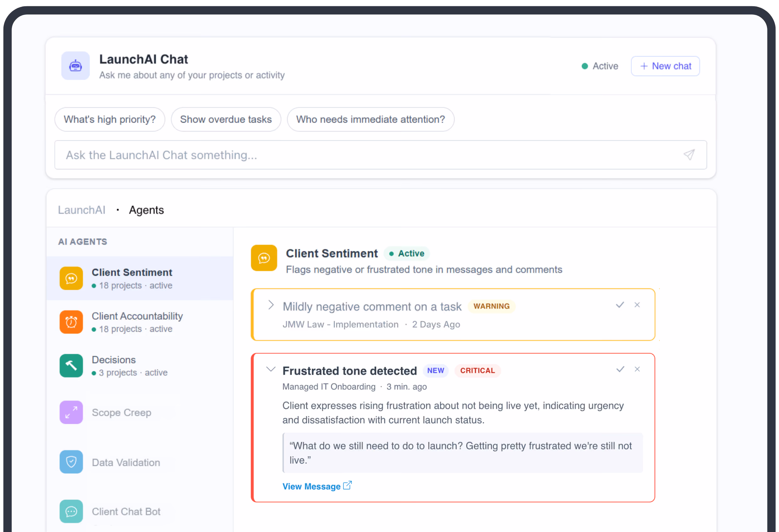Click the AI AGENTS section heading
779x532 pixels.
[x=82, y=242]
